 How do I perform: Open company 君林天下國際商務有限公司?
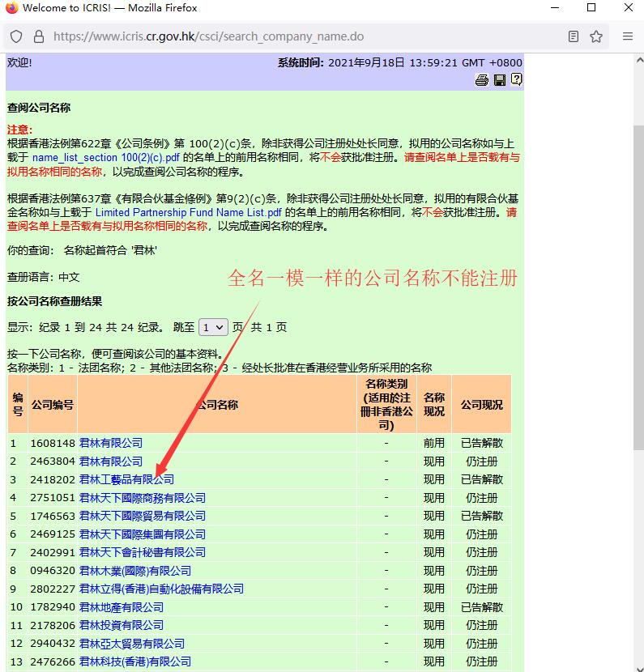click(x=142, y=498)
